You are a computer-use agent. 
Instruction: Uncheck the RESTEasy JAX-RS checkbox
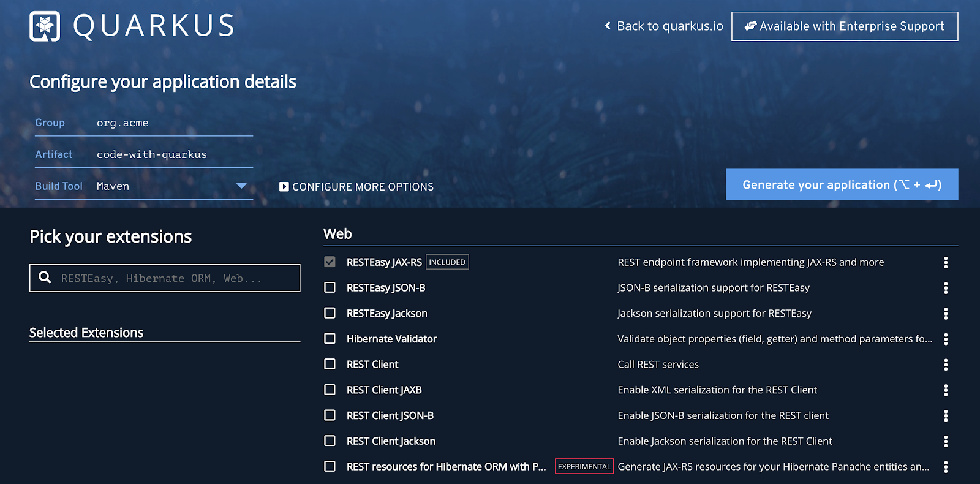click(330, 262)
